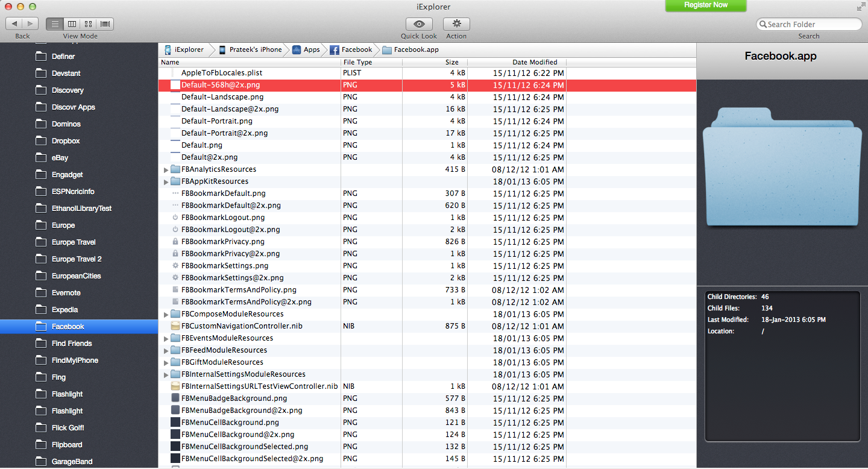Expand the FBGiftModuleResources folder
Image resolution: width=868 pixels, height=469 pixels.
coord(166,363)
